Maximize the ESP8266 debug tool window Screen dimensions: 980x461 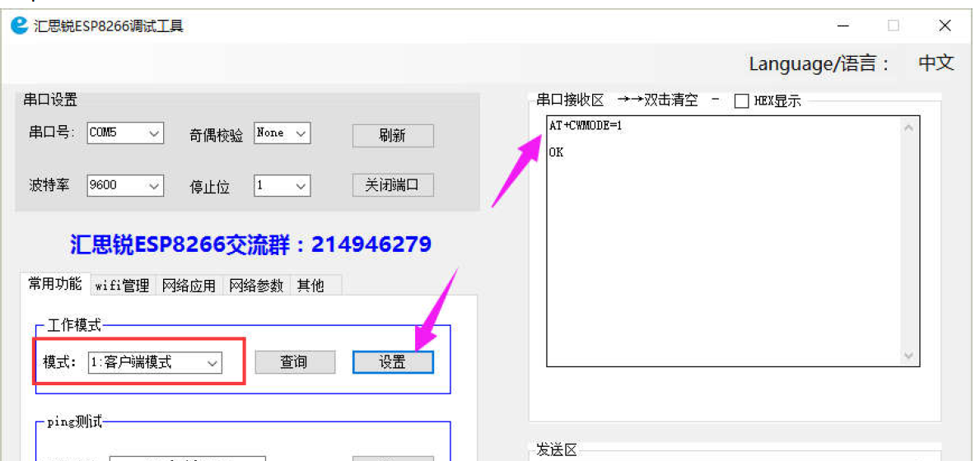tap(894, 26)
